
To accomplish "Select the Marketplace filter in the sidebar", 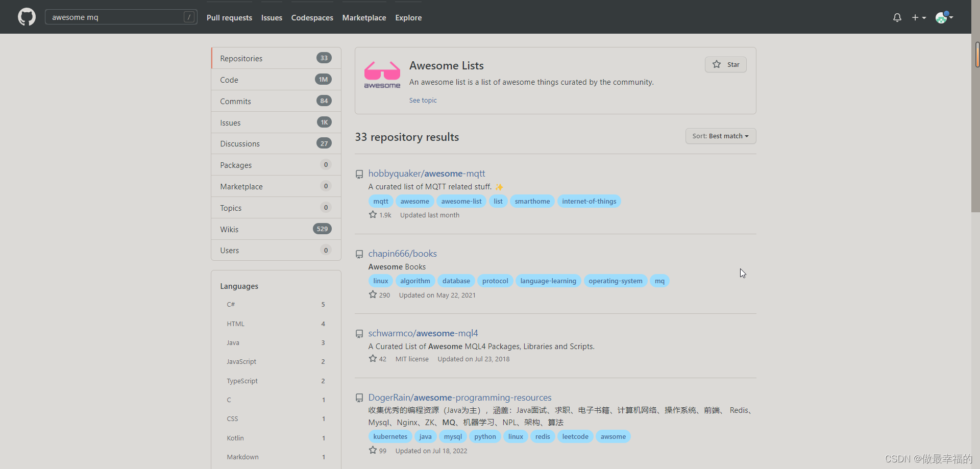I will tap(276, 186).
